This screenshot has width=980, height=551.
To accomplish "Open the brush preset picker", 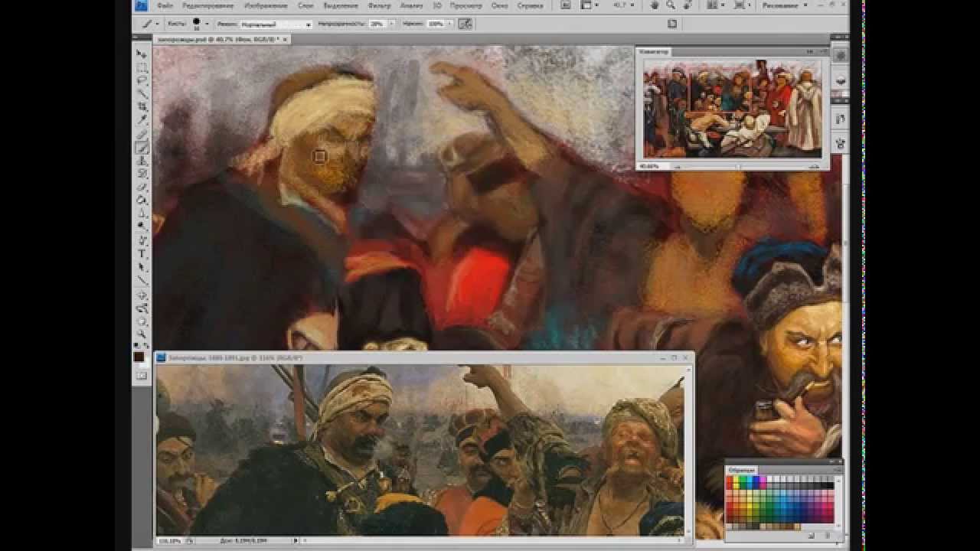I will point(200,24).
